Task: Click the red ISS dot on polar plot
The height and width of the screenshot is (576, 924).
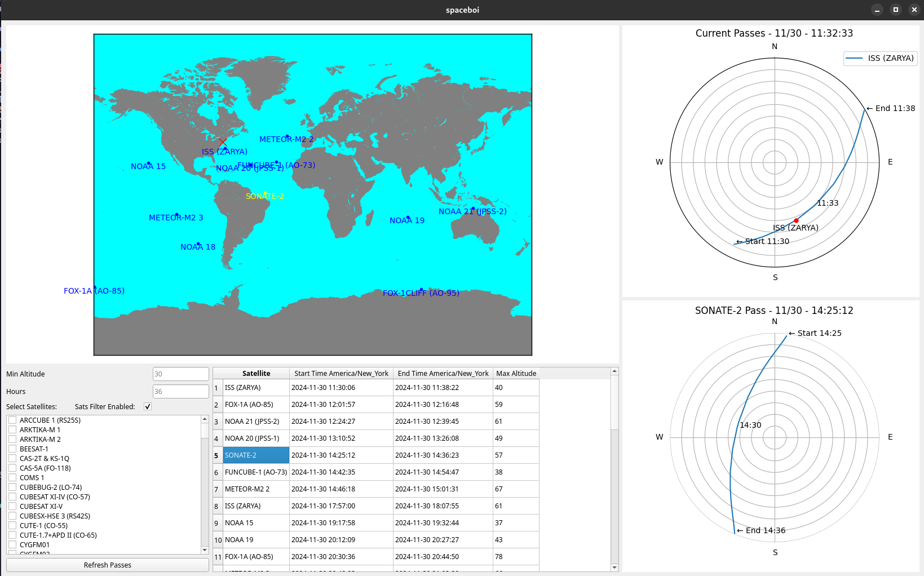Action: tap(796, 221)
